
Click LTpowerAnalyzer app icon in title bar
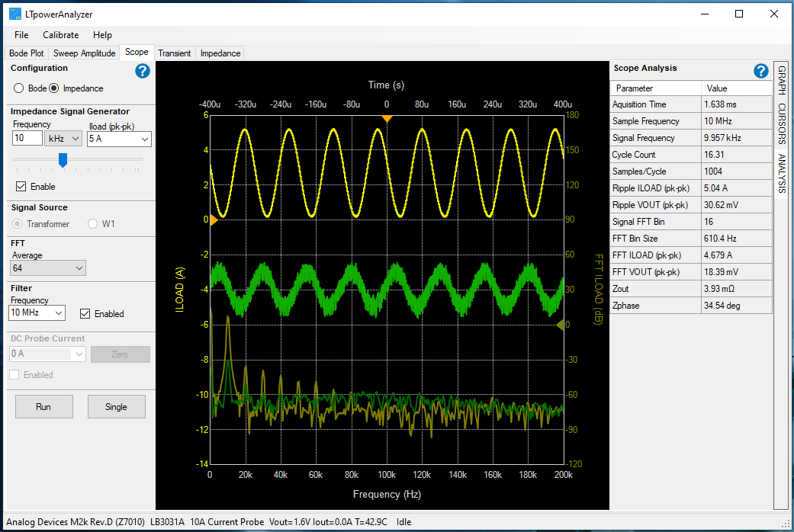click(15, 14)
